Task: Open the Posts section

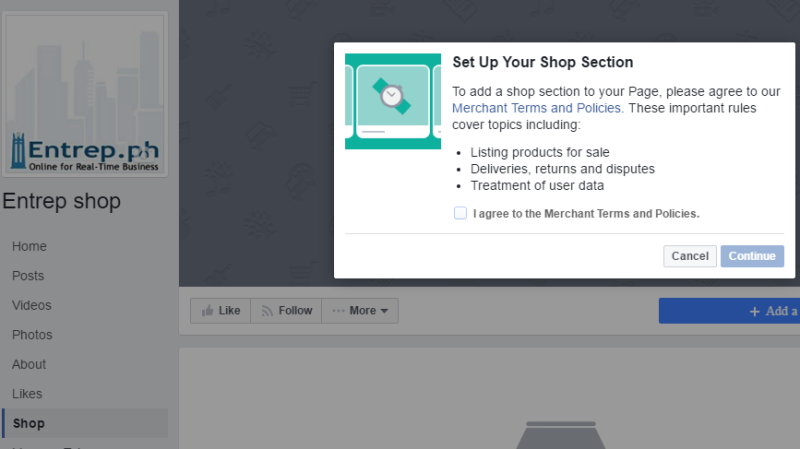Action: [28, 276]
